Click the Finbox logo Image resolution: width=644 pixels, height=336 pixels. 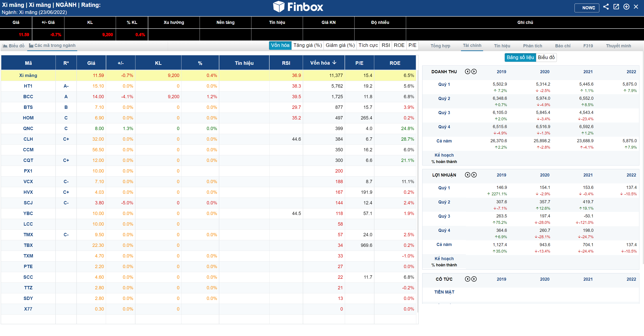click(298, 7)
